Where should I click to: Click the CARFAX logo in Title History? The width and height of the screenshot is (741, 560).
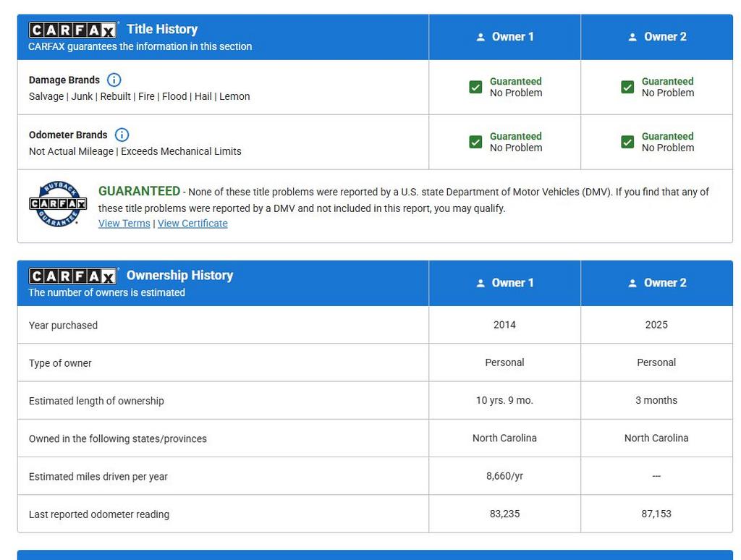click(72, 30)
